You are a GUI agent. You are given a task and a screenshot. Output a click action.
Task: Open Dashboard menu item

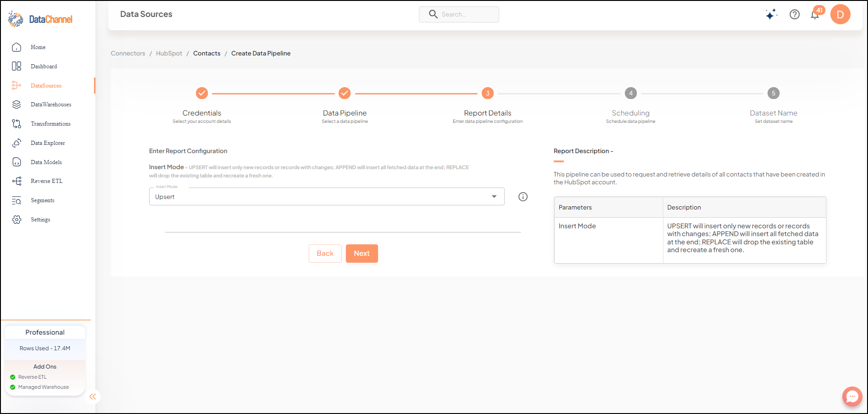click(44, 66)
